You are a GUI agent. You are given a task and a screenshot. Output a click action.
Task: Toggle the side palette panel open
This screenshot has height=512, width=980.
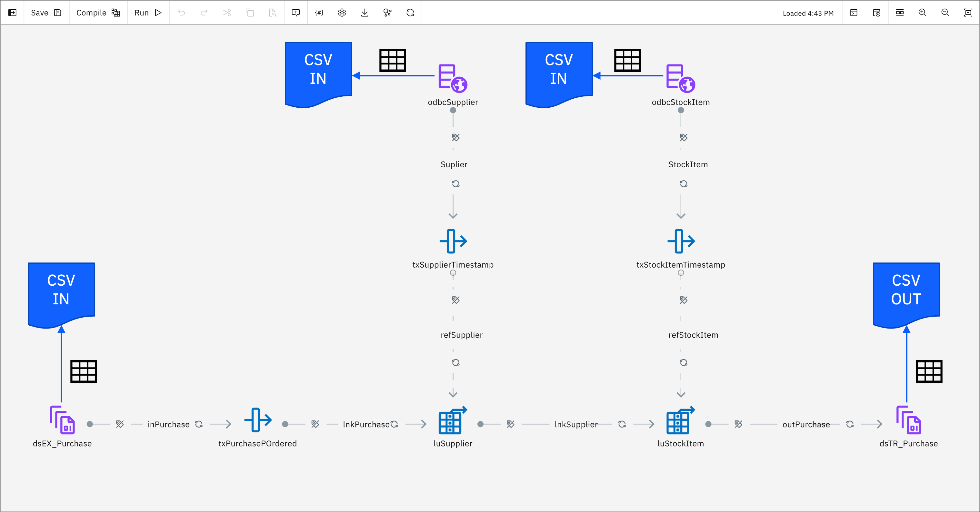pyautogui.click(x=12, y=13)
